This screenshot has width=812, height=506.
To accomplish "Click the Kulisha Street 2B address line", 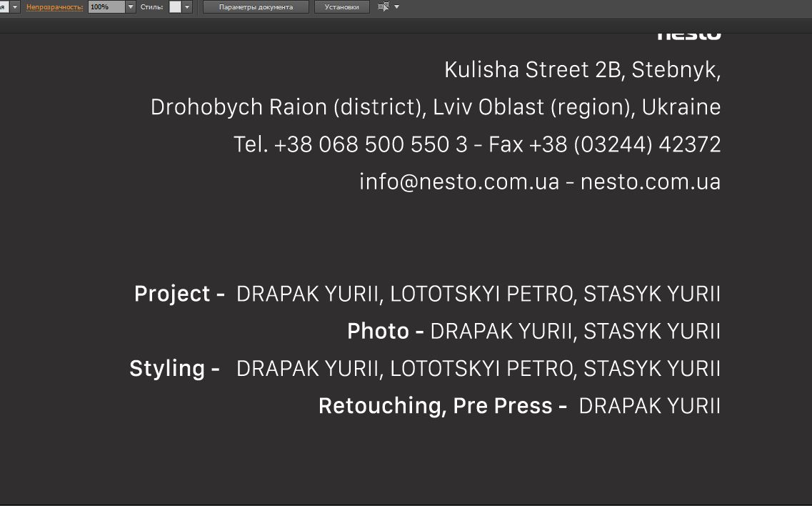I will 582,70.
